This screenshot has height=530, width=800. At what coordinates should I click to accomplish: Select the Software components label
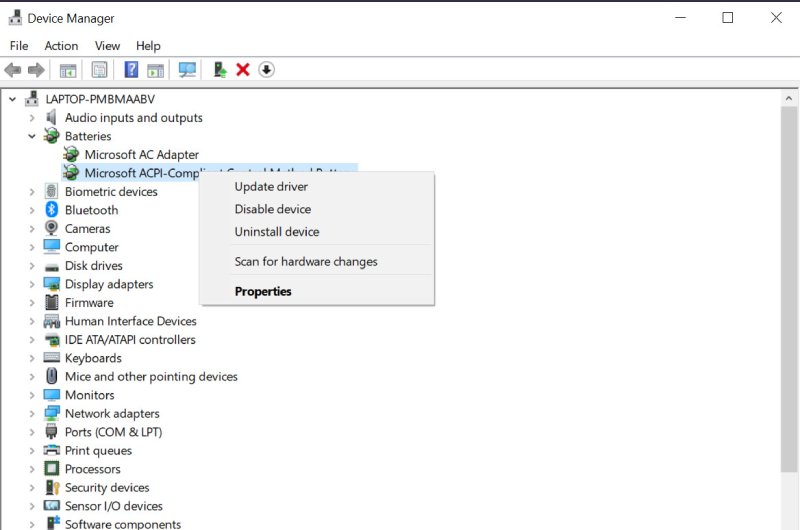pyautogui.click(x=122, y=524)
